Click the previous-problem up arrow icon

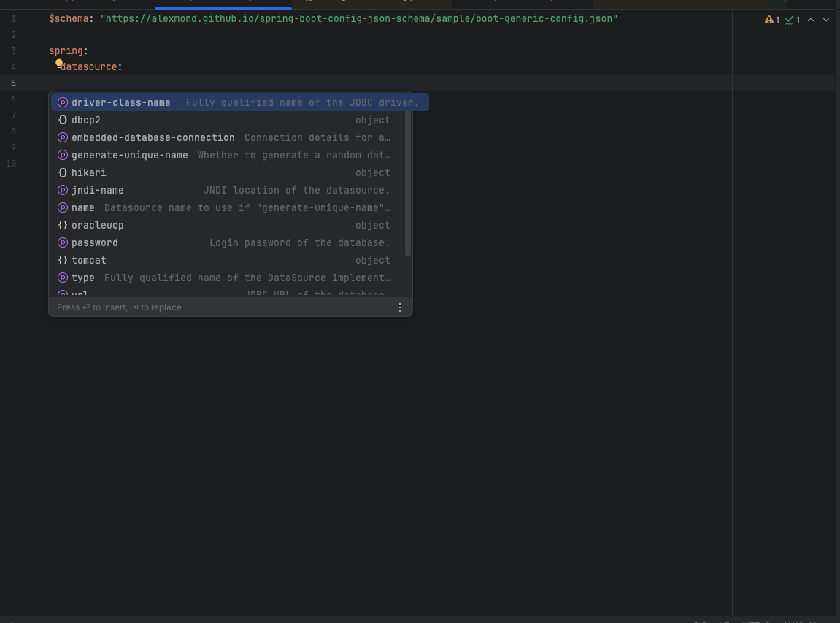click(x=811, y=20)
